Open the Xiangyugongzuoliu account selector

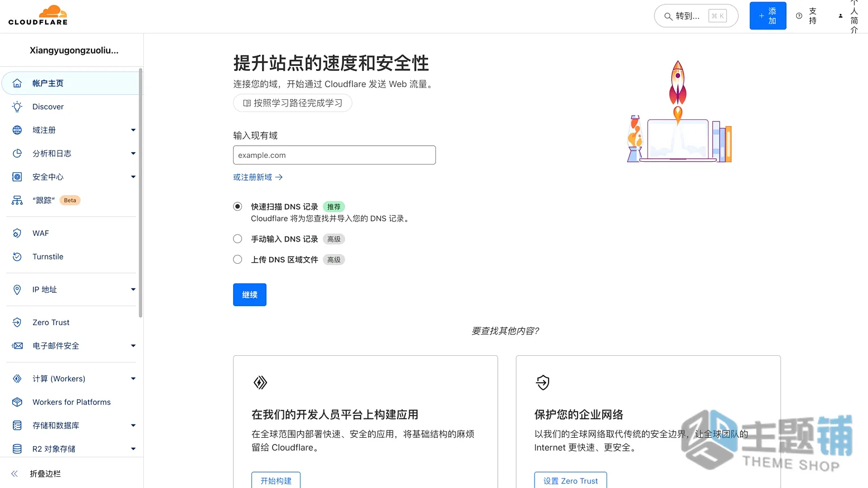(x=74, y=50)
